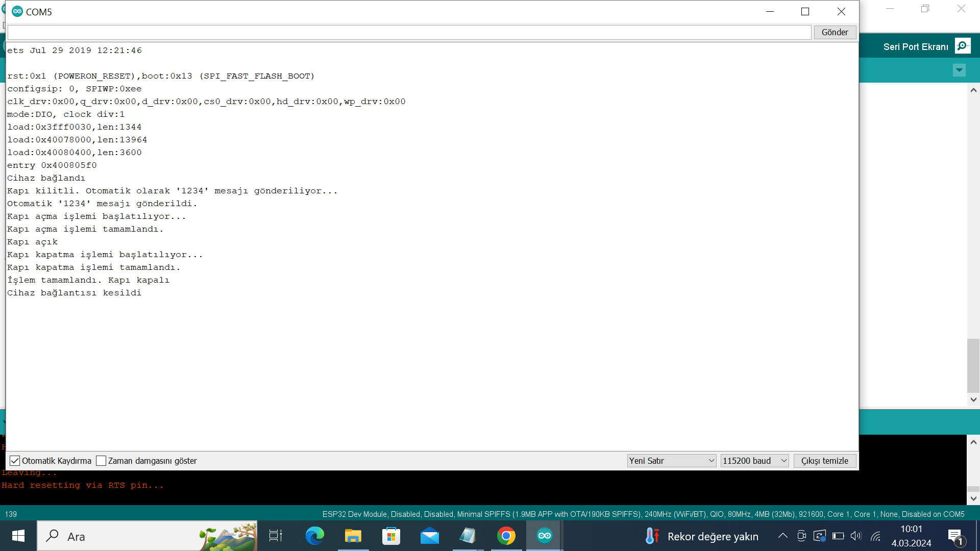This screenshot has height=551, width=980.
Task: Open the 115200 baud rate dropdown
Action: click(754, 461)
